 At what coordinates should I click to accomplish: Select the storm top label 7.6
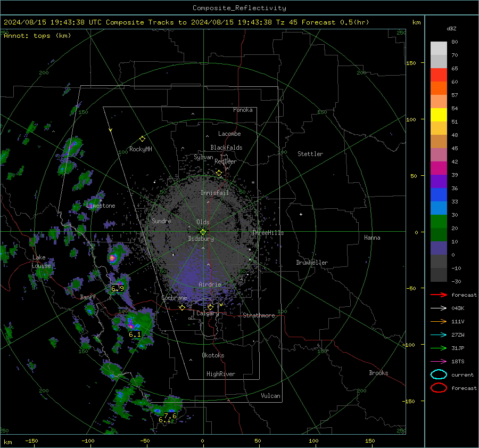pos(170,416)
